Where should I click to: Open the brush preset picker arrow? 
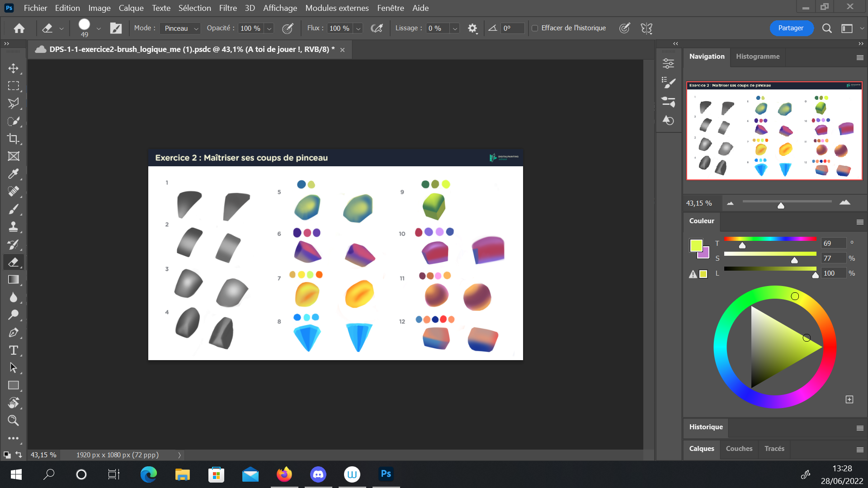click(99, 28)
